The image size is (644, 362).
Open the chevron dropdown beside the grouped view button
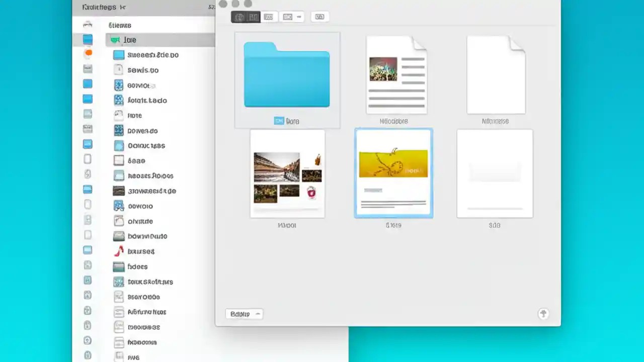point(299,17)
